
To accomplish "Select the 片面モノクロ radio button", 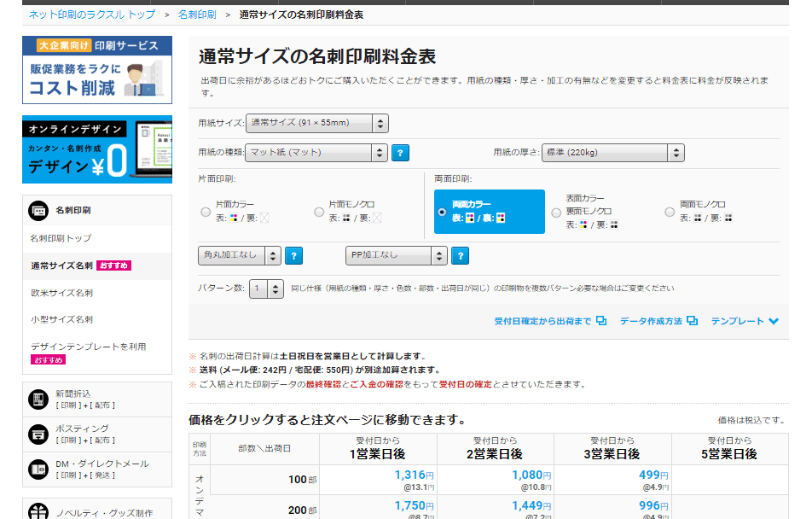I will tap(319, 212).
